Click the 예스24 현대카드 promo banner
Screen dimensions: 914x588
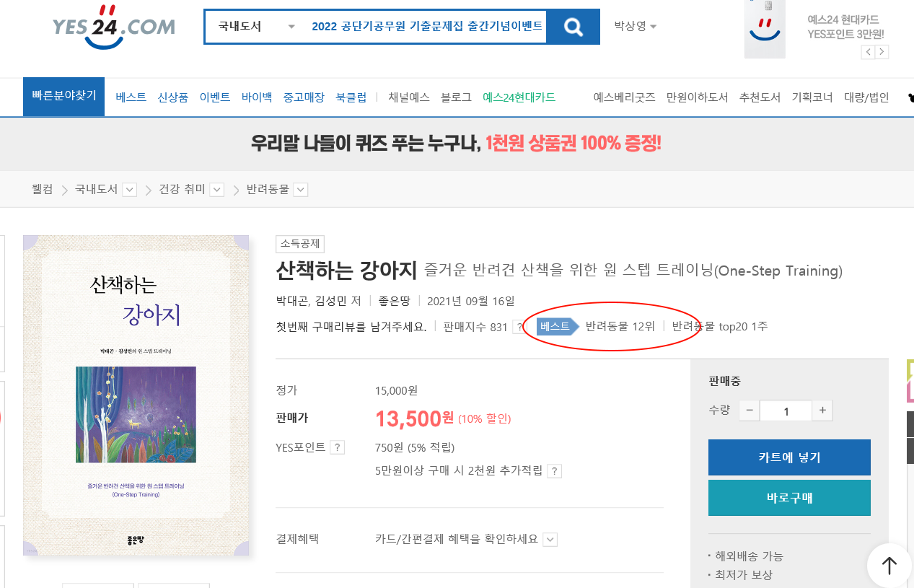pos(845,27)
